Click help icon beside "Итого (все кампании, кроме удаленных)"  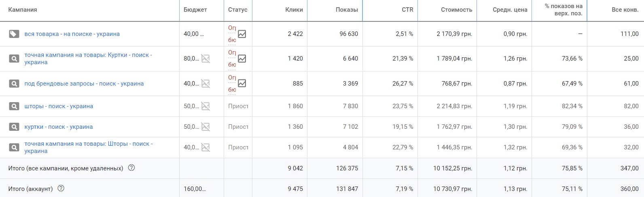pyautogui.click(x=131, y=168)
